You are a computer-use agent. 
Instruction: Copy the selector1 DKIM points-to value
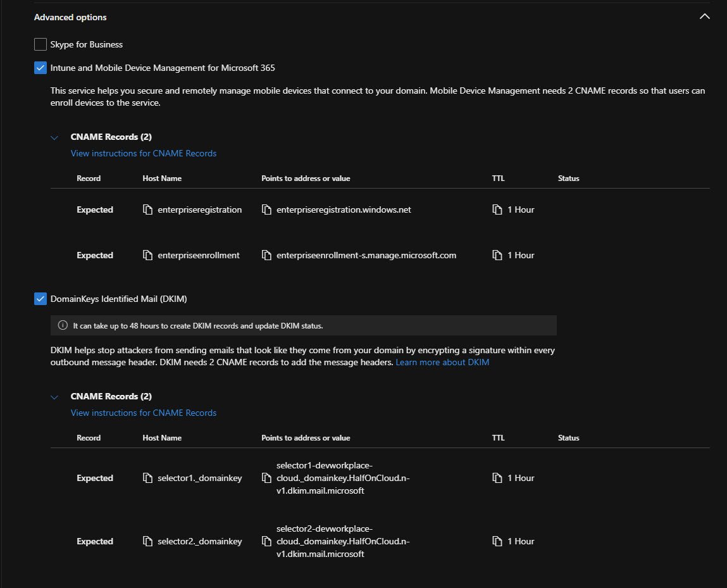266,479
